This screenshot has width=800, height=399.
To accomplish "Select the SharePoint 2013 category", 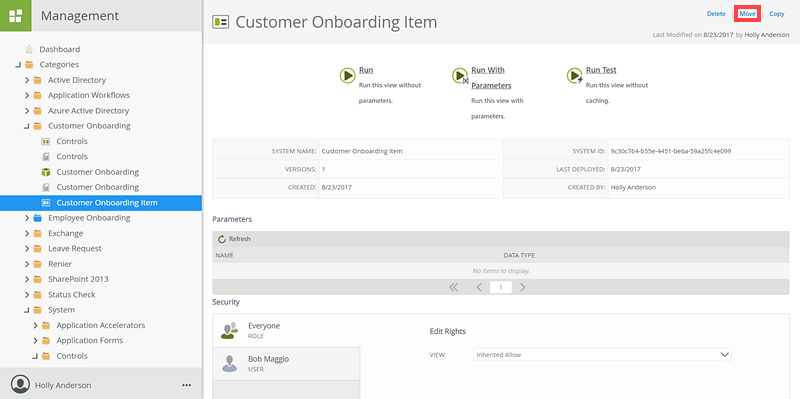I will coord(78,279).
